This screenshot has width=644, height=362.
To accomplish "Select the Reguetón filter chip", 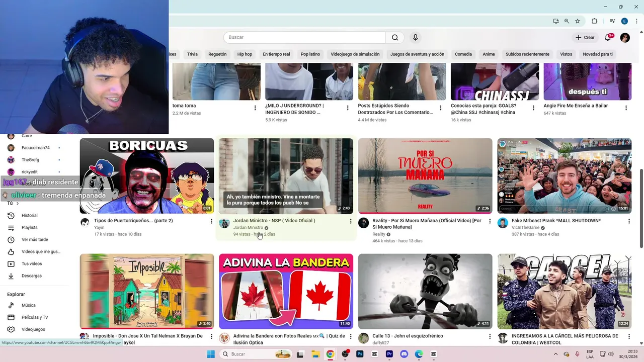I will [x=217, y=54].
